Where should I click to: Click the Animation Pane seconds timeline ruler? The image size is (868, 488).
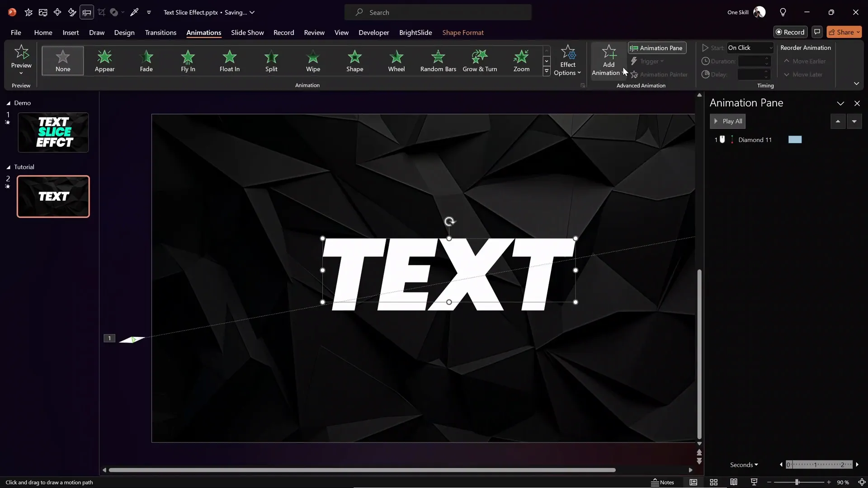point(819,465)
